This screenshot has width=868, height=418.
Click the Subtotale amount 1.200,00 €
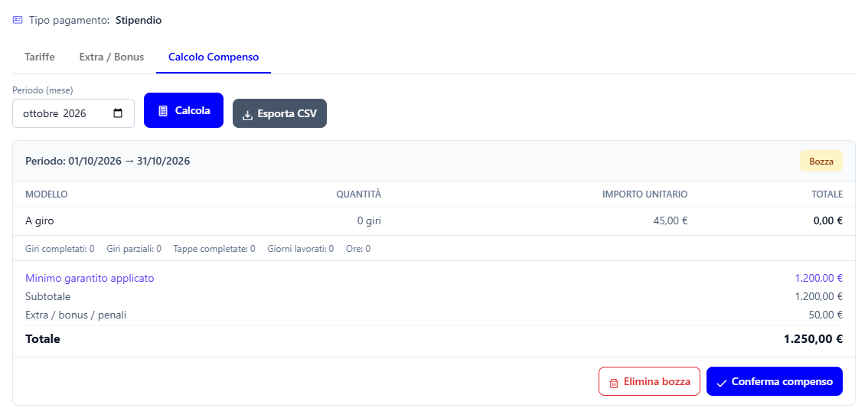click(819, 296)
